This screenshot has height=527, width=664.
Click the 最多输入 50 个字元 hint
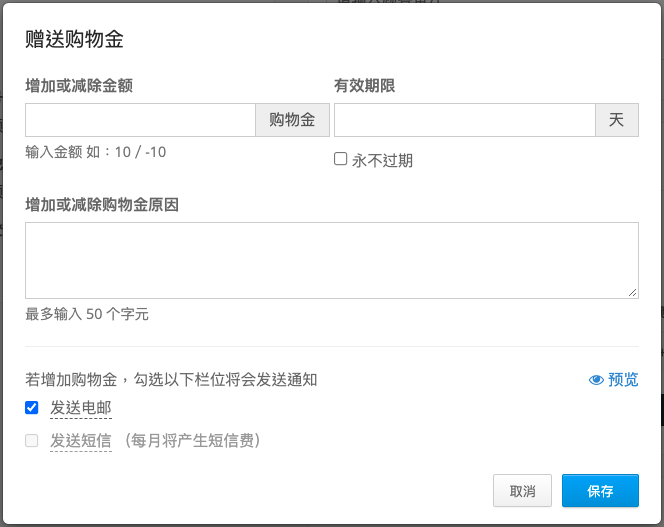(87, 314)
